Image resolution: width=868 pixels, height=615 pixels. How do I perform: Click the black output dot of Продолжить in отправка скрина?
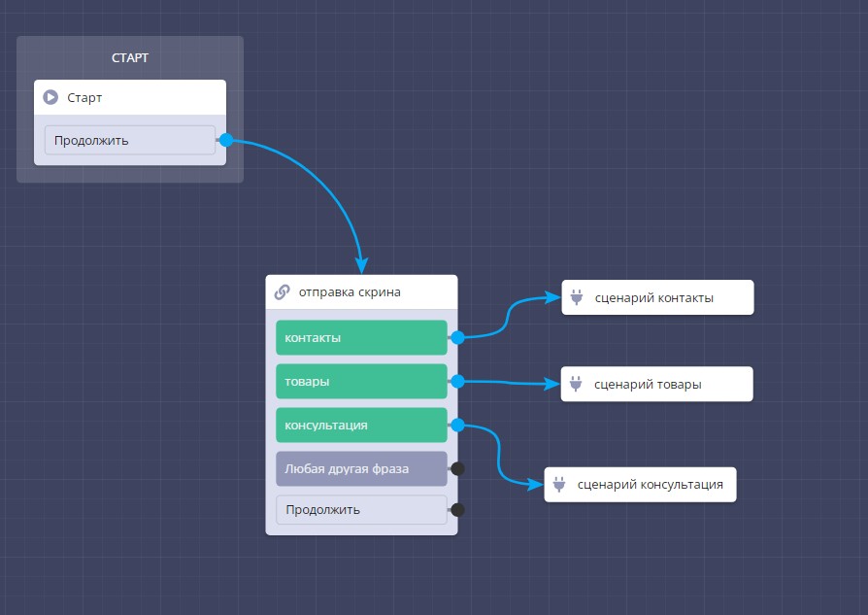coord(457,509)
